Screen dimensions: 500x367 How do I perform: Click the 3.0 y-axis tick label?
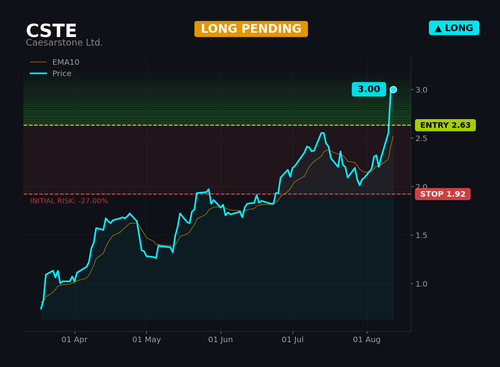point(421,90)
